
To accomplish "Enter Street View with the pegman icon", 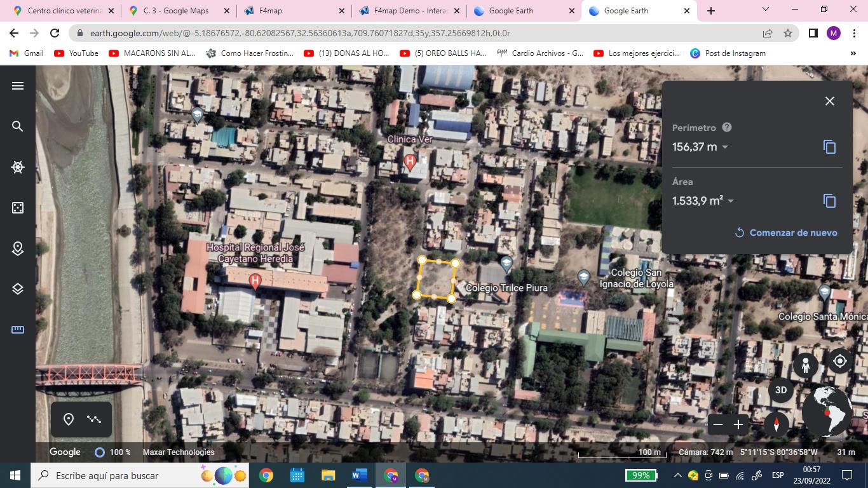I will (x=806, y=365).
